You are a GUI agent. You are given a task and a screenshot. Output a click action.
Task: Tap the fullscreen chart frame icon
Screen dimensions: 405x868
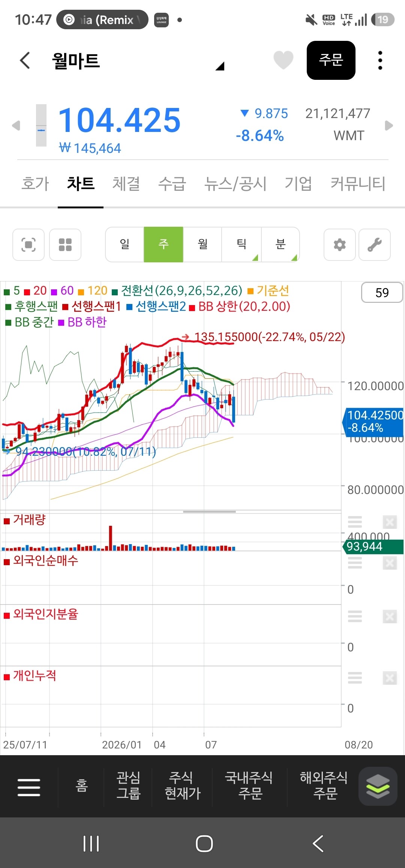tap(28, 245)
